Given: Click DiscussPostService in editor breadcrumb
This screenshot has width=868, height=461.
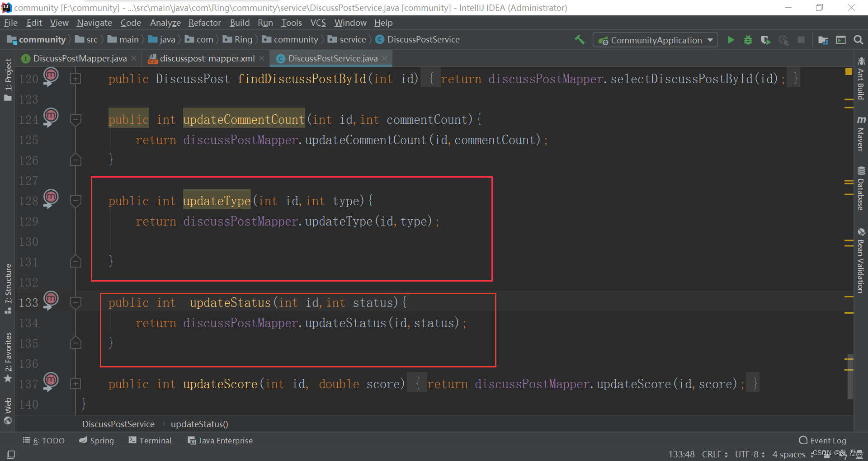Looking at the screenshot, I should point(118,424).
